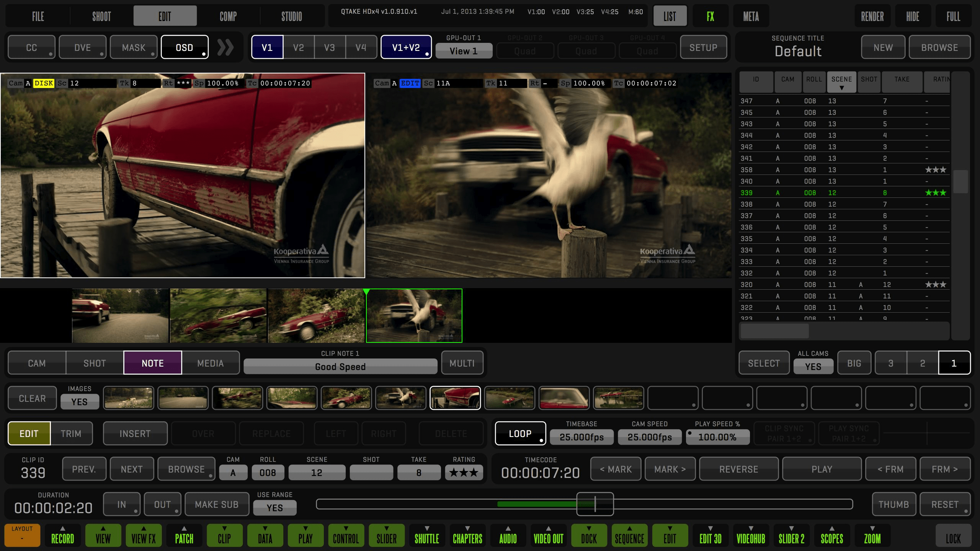The image size is (980, 551).
Task: Open the TIMEBASE 25.000fps selector
Action: tap(581, 437)
